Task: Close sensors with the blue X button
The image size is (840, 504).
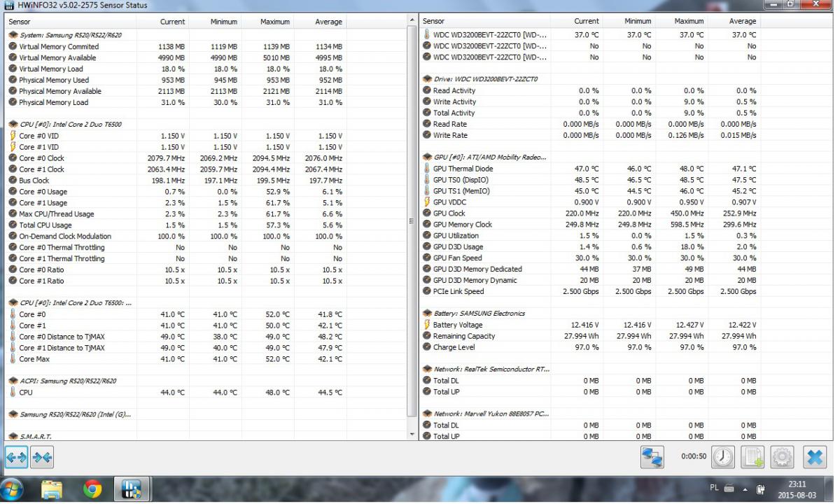Action: click(815, 457)
